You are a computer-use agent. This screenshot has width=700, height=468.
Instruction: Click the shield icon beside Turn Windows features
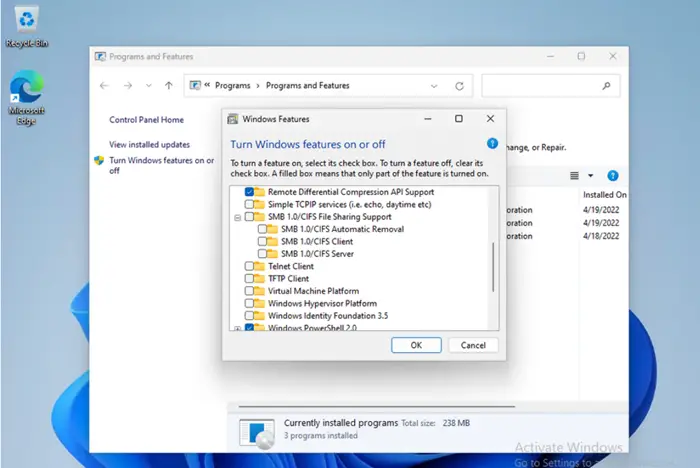pos(99,160)
